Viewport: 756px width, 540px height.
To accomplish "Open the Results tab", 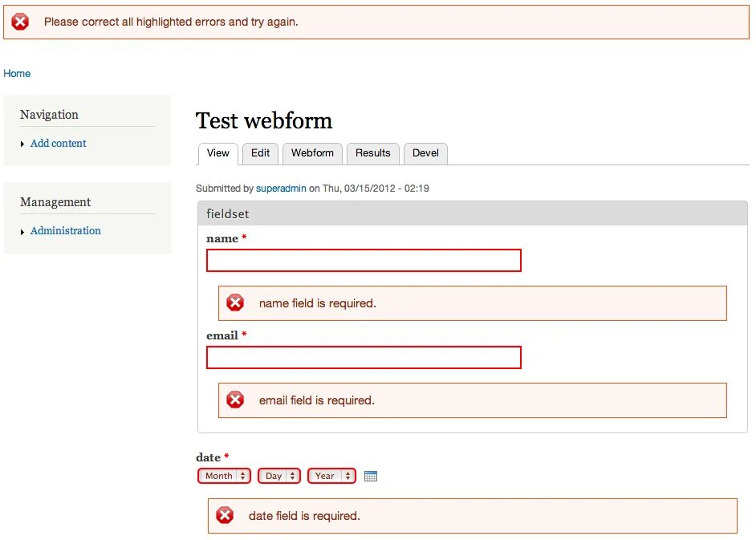I will tap(372, 153).
